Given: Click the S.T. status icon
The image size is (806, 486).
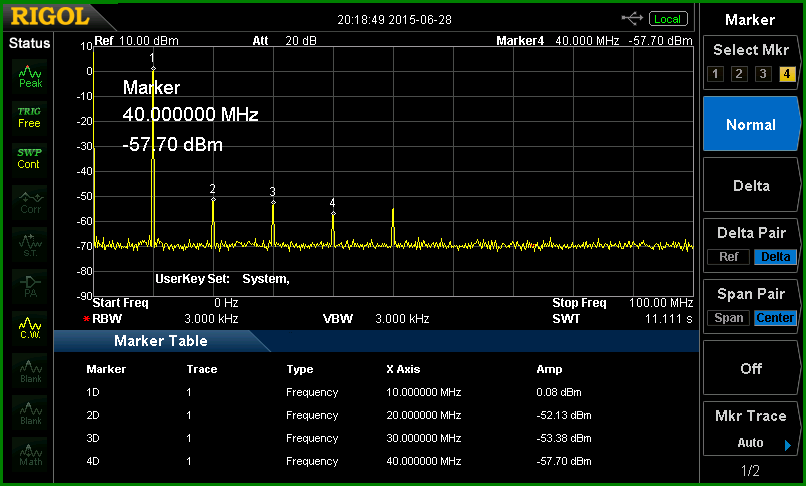Looking at the screenshot, I should coord(30,244).
